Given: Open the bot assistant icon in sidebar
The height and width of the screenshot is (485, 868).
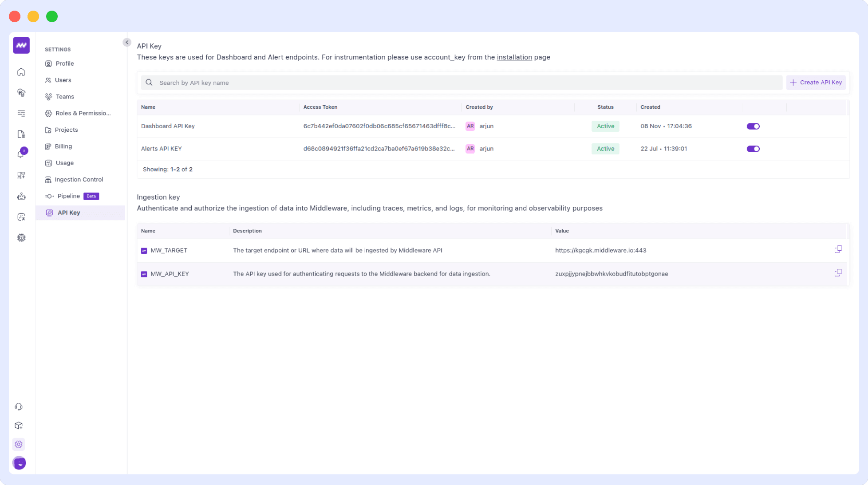Looking at the screenshot, I should click(21, 196).
